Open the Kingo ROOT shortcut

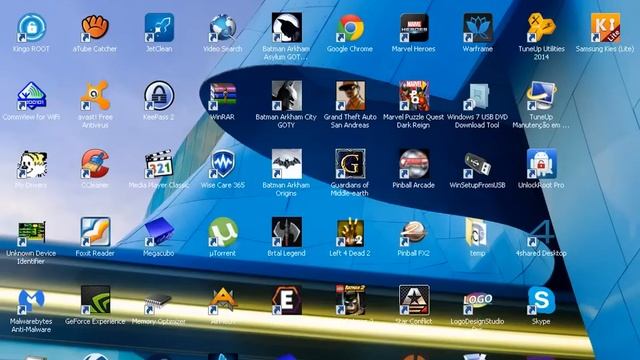[x=31, y=28]
